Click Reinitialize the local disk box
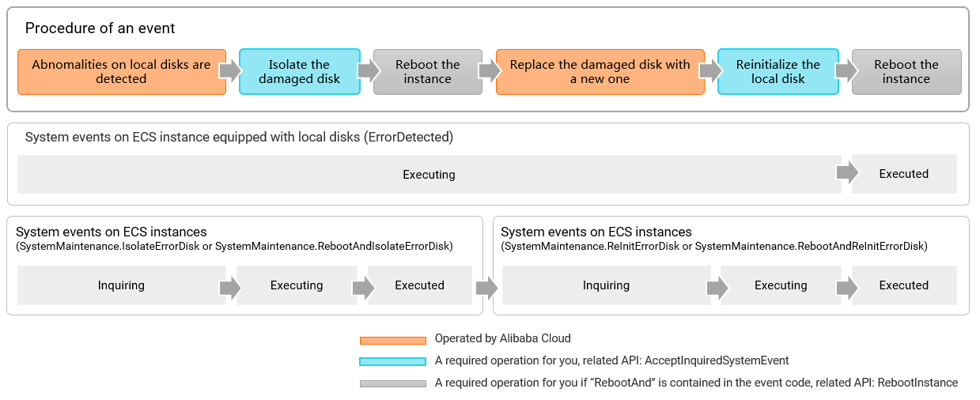980x400 pixels. click(778, 72)
